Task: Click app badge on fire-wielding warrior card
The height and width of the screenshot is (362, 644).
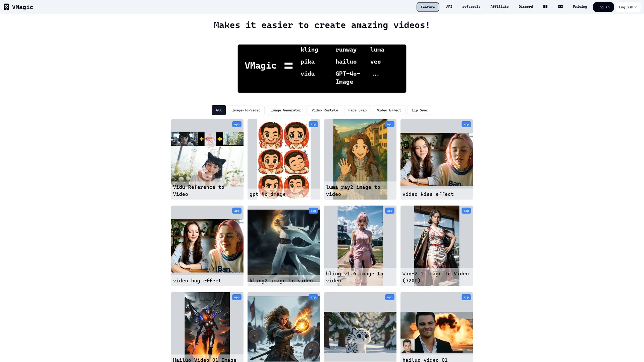Action: [x=313, y=297]
